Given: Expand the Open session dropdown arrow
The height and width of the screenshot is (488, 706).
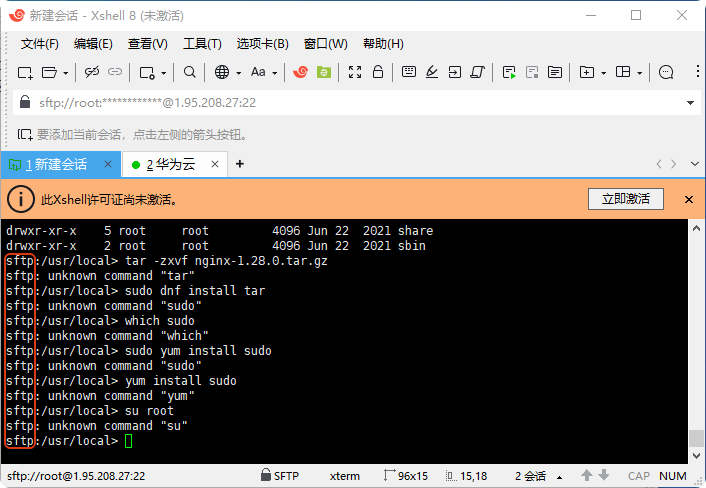Looking at the screenshot, I should 66,73.
